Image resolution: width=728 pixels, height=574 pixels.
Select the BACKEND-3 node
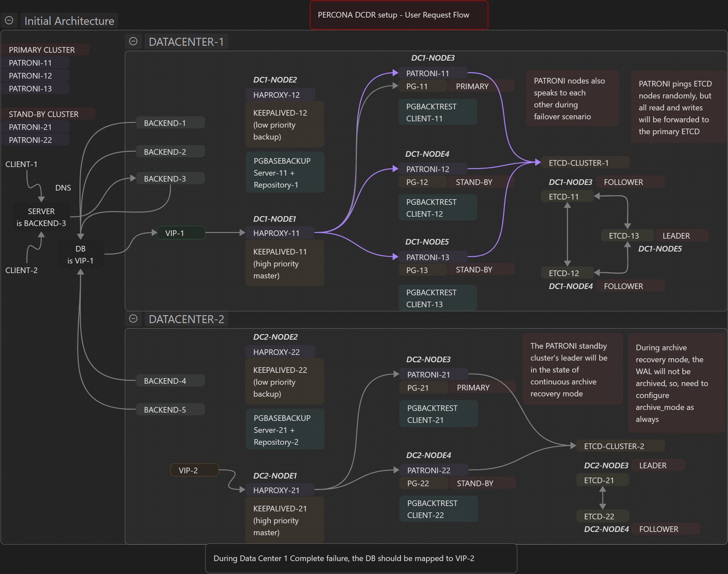170,179
